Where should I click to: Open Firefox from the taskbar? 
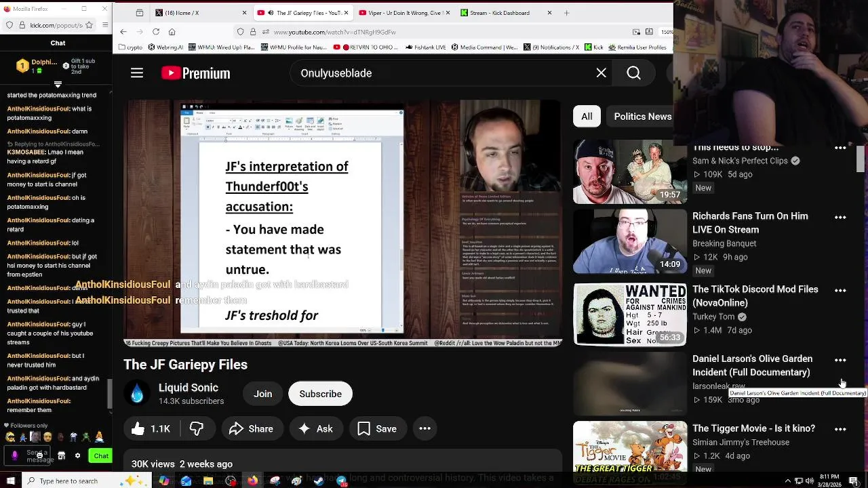click(252, 481)
